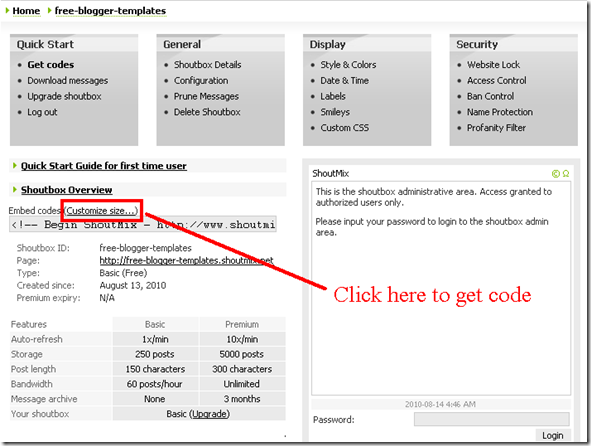Viewport: 591px width, 446px height.
Task: Focus the Password input field
Action: click(491, 419)
